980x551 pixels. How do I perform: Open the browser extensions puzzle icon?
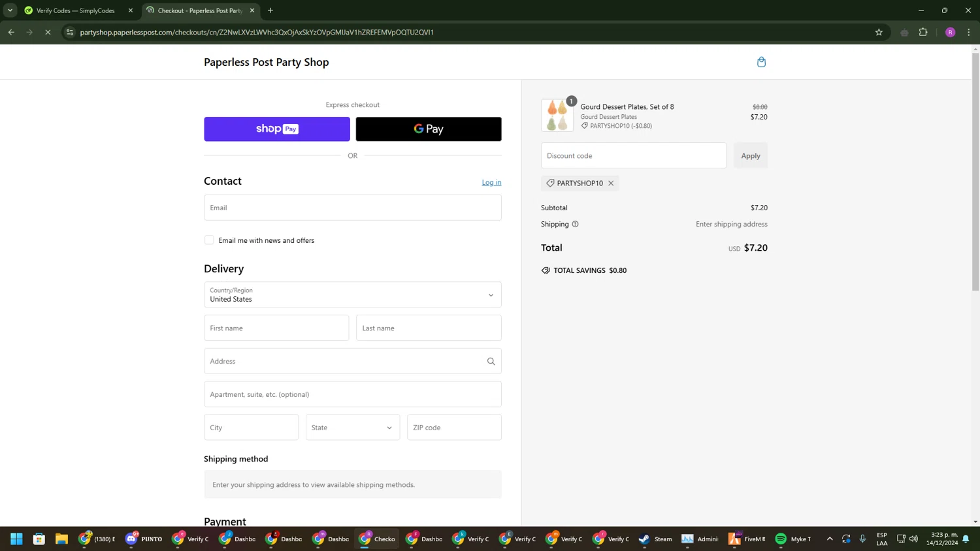923,32
